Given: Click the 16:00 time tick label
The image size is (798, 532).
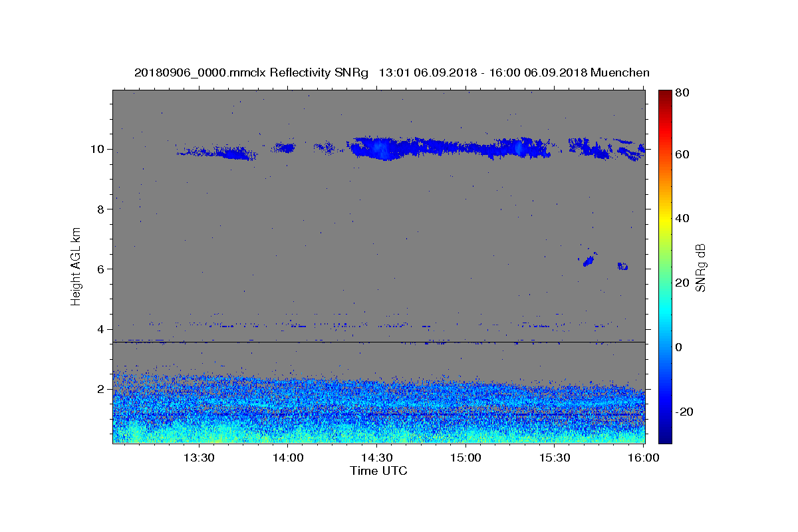Looking at the screenshot, I should (x=644, y=458).
